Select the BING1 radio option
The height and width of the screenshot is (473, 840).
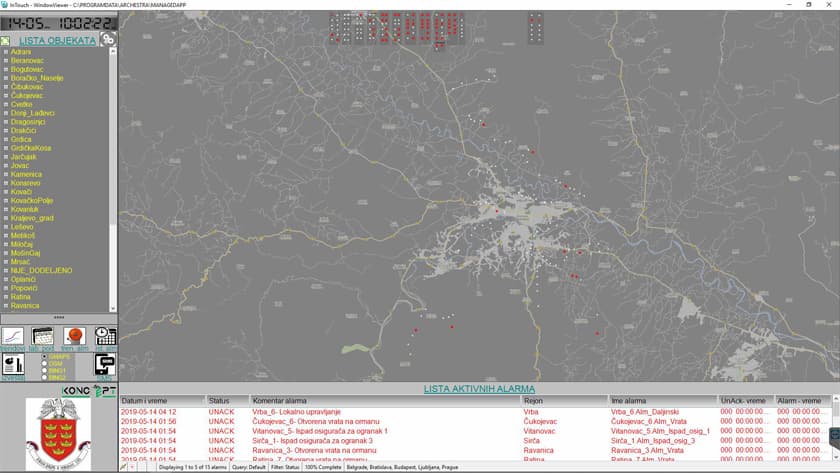[x=44, y=370]
